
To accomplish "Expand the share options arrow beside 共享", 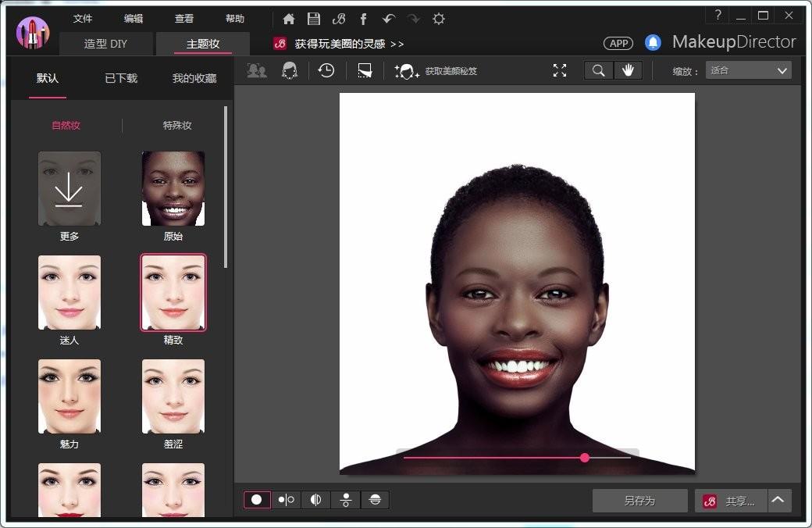I will tap(779, 501).
